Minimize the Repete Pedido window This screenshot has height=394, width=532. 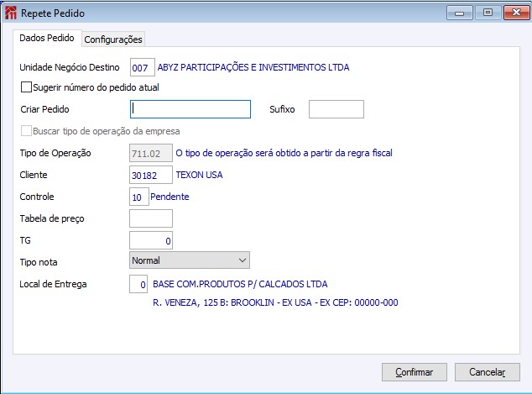(x=459, y=13)
